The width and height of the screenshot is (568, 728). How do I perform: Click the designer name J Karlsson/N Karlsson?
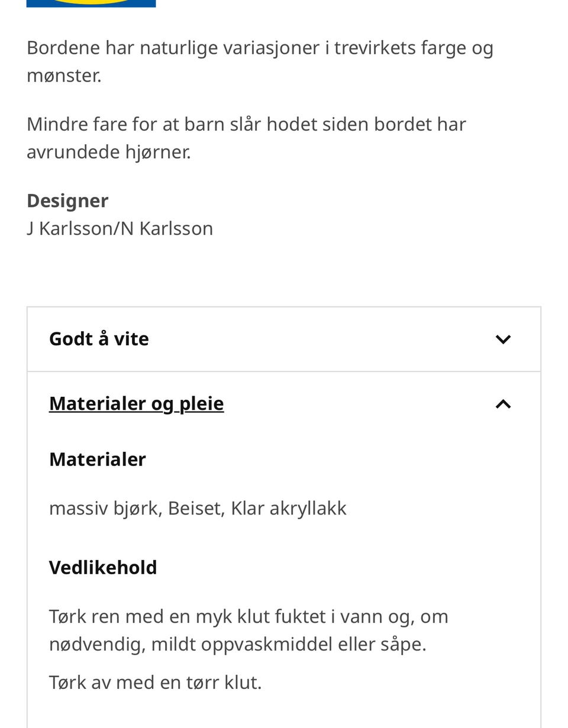point(120,228)
